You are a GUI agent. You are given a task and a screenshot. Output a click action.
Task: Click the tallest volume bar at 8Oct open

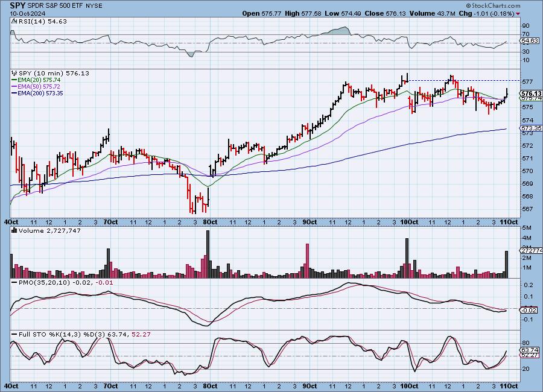(208, 254)
